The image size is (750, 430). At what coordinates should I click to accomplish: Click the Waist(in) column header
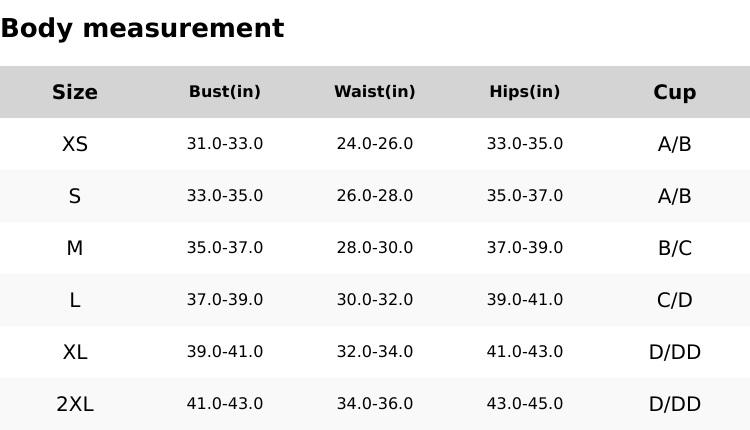(x=375, y=92)
